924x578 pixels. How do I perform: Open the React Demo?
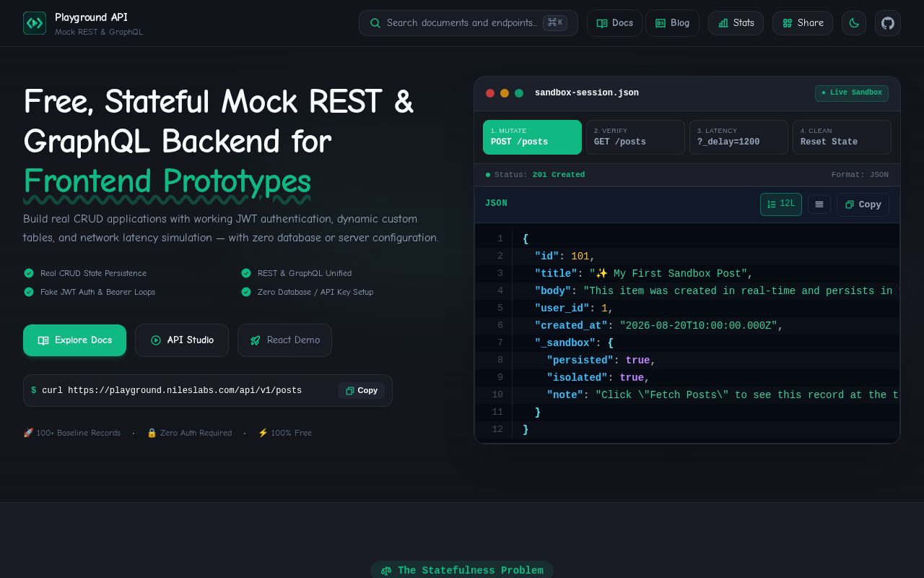coord(284,340)
